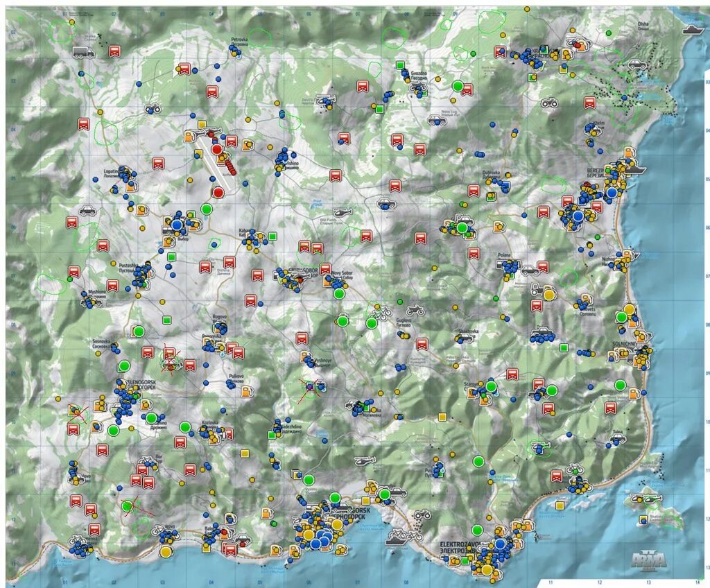Click the small green dot west of Olsha
The height and width of the screenshot is (588, 710).
609,33
